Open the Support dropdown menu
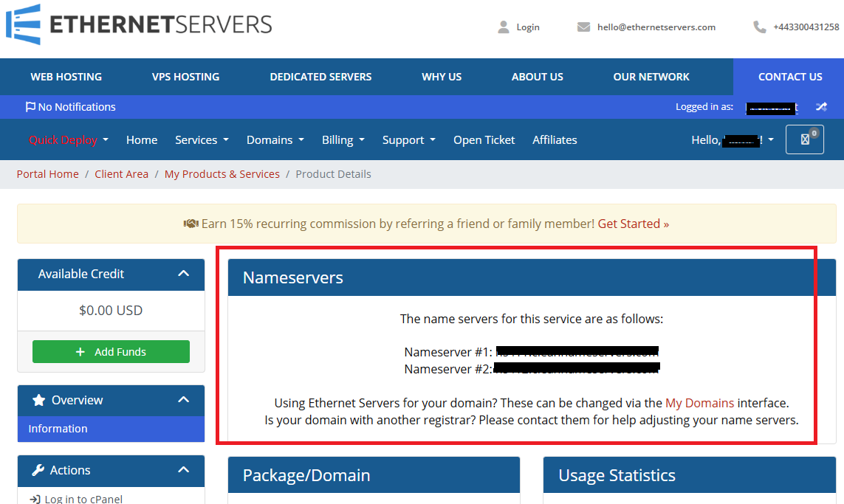Image resolution: width=844 pixels, height=504 pixels. [x=409, y=140]
